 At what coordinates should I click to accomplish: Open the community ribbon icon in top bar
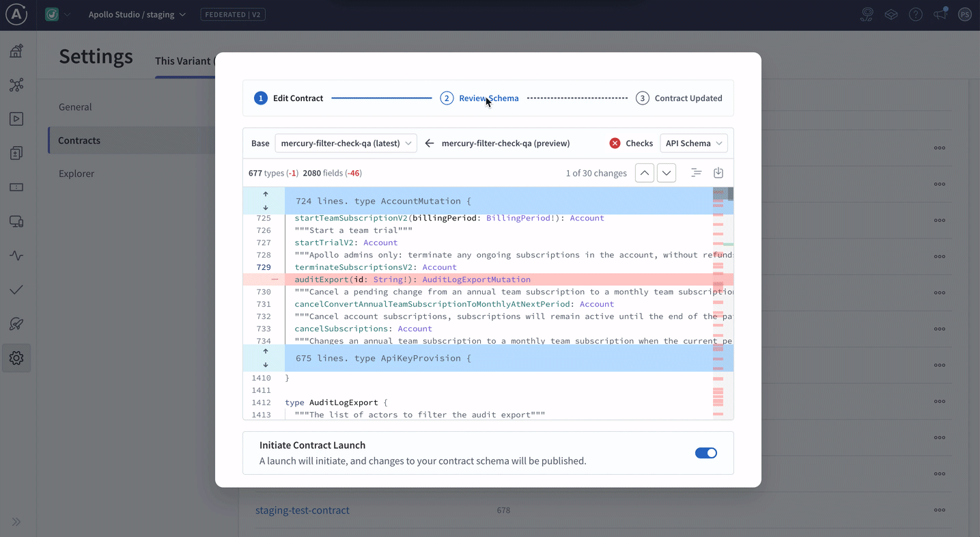click(867, 14)
